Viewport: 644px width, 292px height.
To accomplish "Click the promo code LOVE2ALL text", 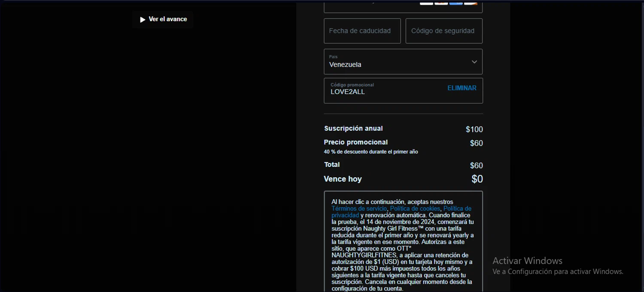I will [x=348, y=92].
